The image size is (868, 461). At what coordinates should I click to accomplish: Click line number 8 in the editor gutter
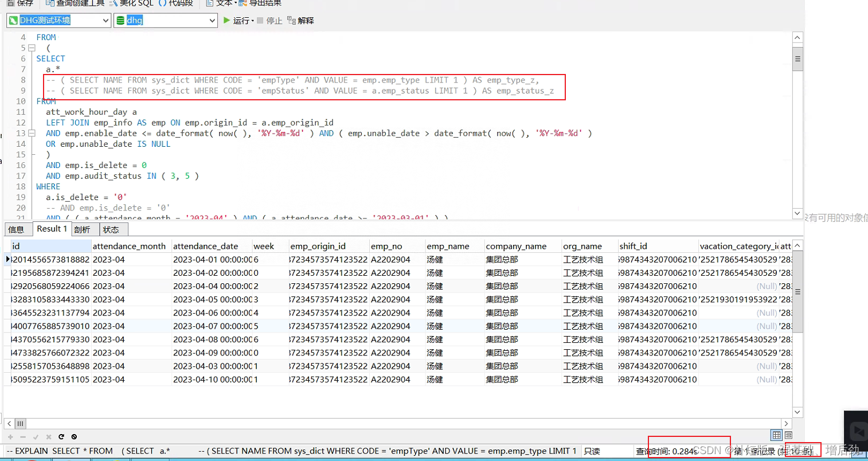(x=23, y=80)
